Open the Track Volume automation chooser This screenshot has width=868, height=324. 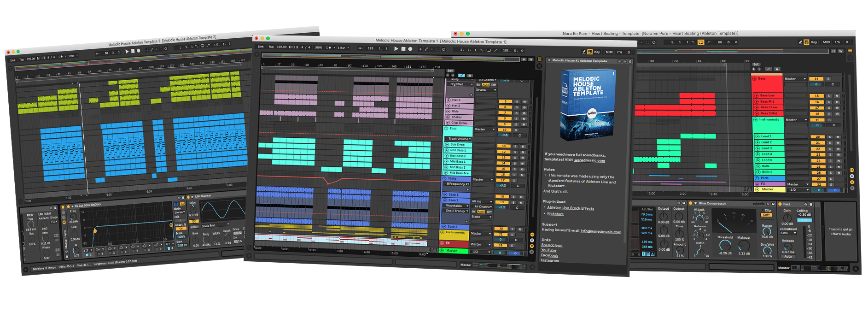click(459, 139)
